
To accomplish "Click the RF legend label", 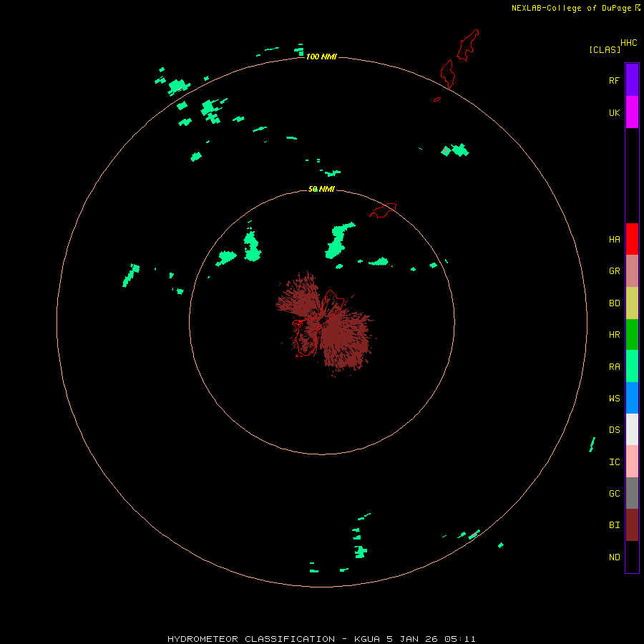I will [614, 80].
